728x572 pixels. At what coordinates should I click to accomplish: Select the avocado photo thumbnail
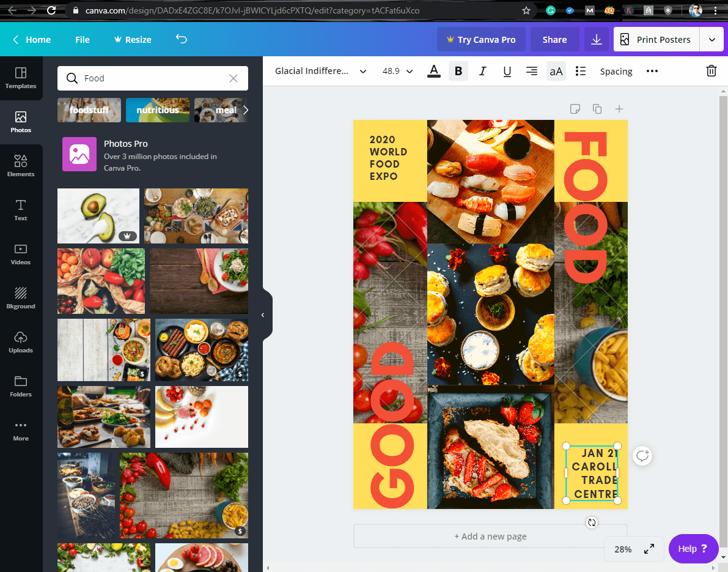click(98, 215)
